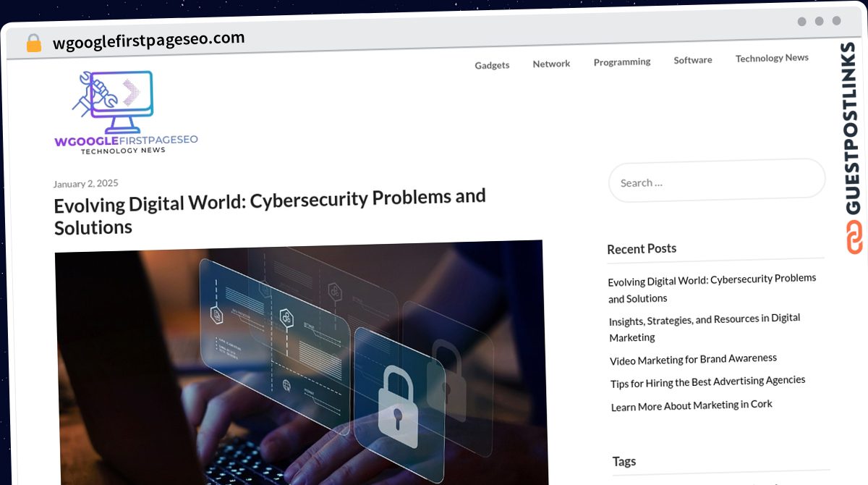Click the orange padlock icon in address bar

click(34, 43)
